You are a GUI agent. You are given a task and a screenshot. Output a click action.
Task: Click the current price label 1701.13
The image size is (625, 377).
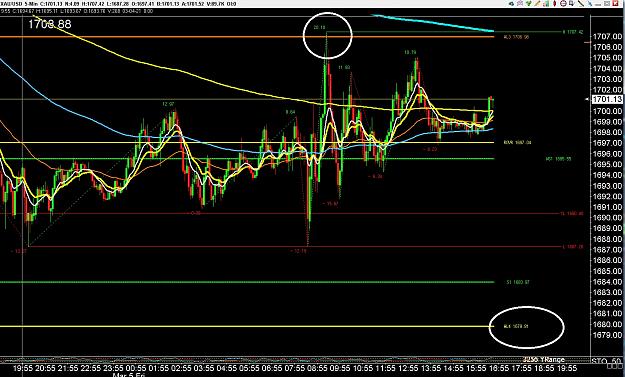607,99
